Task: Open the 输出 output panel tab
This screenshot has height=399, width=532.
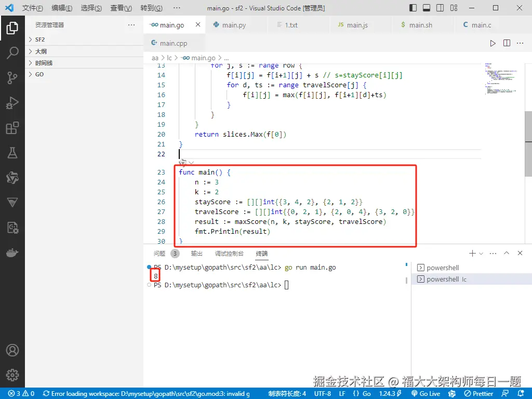Action: pos(197,254)
